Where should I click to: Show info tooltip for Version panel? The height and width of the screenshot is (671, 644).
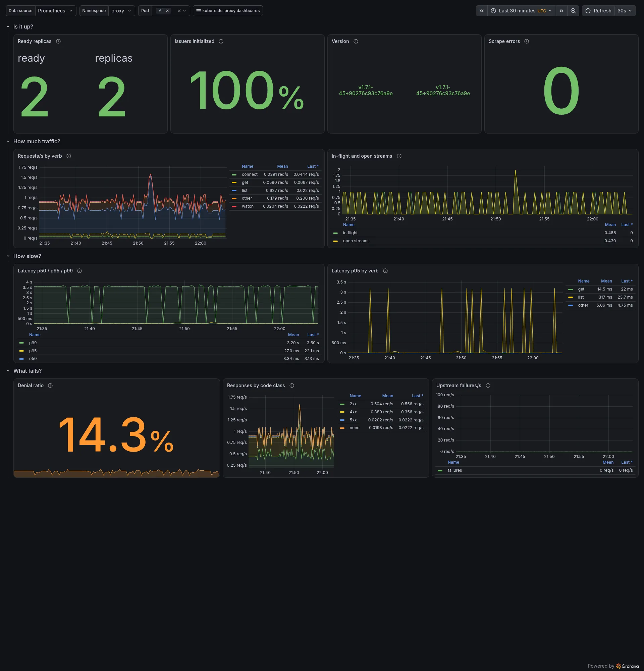pos(356,41)
